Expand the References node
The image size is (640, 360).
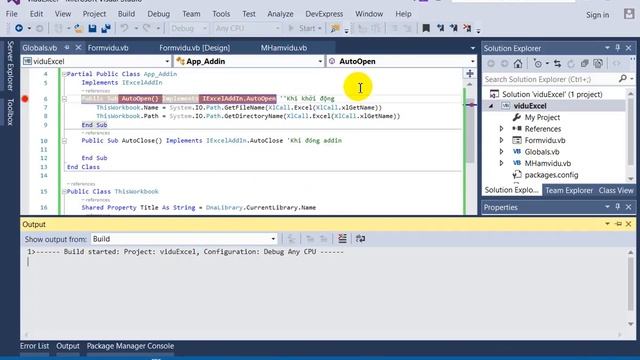(501, 129)
